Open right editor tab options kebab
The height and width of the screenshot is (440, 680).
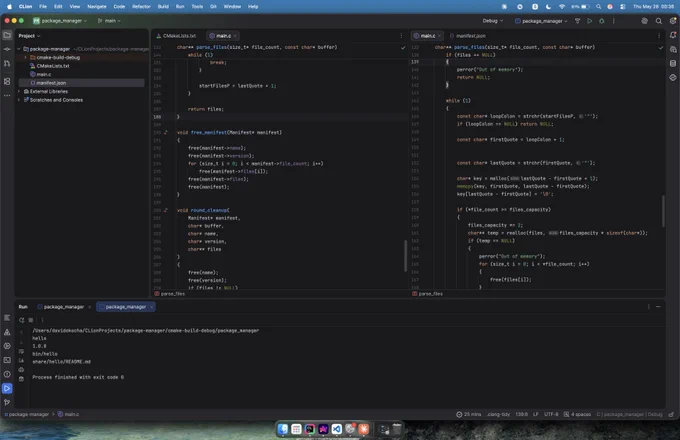659,36
